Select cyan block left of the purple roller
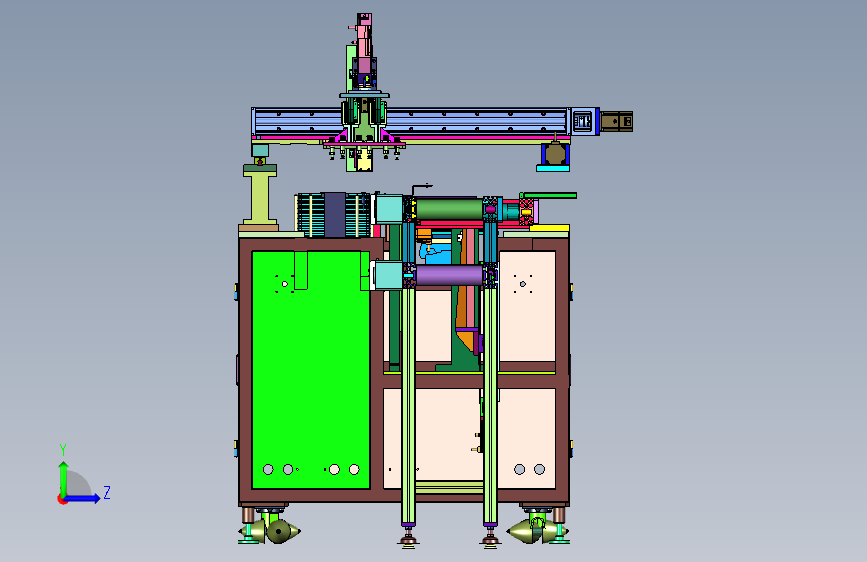This screenshot has width=867, height=562. [389, 275]
